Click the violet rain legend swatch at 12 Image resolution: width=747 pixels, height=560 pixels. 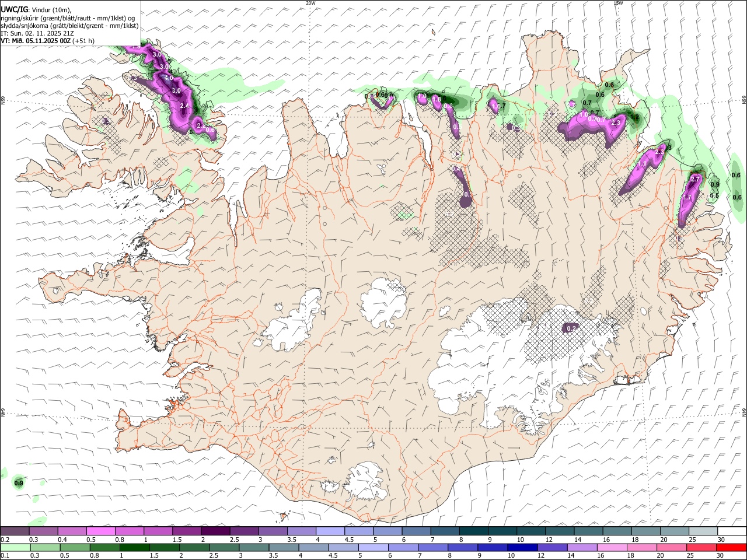coord(553,547)
